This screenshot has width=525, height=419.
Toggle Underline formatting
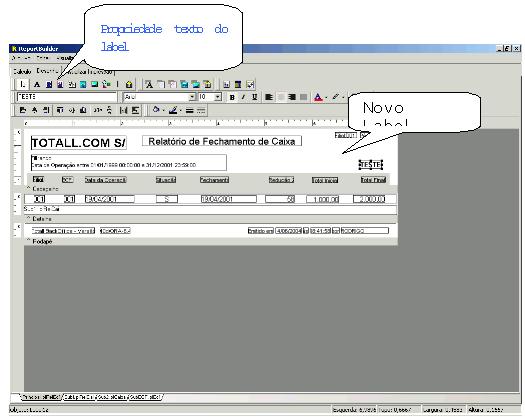[255, 97]
